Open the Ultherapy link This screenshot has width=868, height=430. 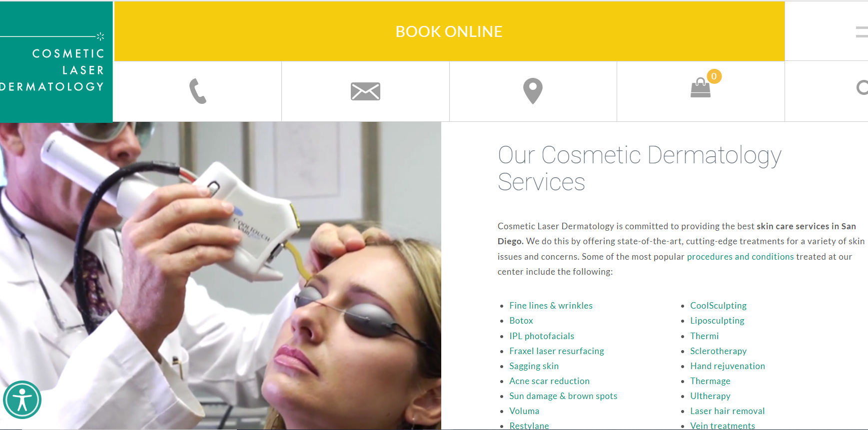pyautogui.click(x=710, y=396)
